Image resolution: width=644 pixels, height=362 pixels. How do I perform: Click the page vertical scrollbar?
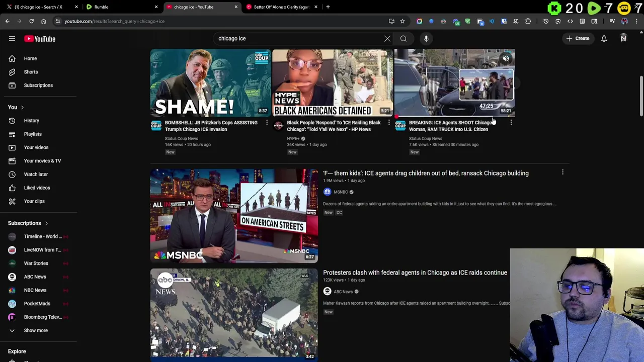[x=641, y=96]
